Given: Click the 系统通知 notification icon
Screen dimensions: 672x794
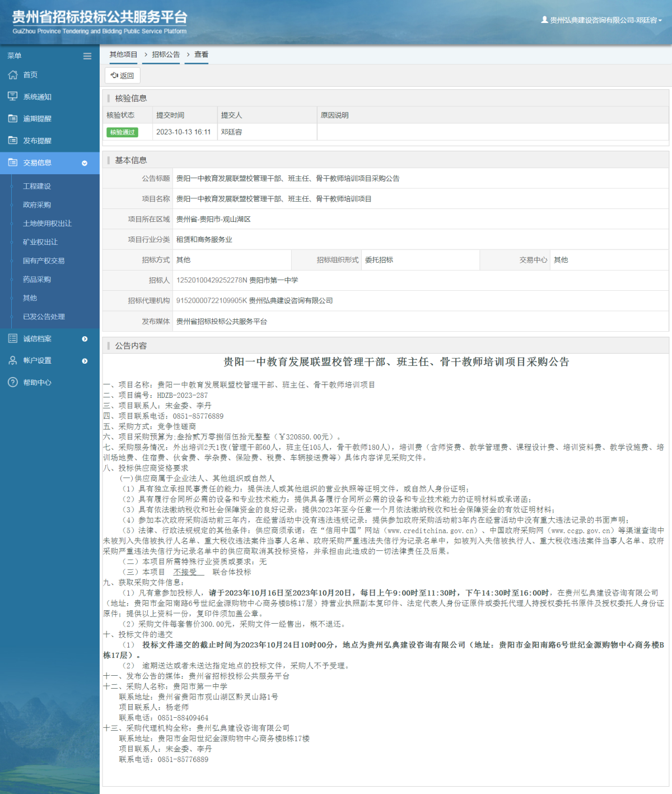Looking at the screenshot, I should [12, 96].
